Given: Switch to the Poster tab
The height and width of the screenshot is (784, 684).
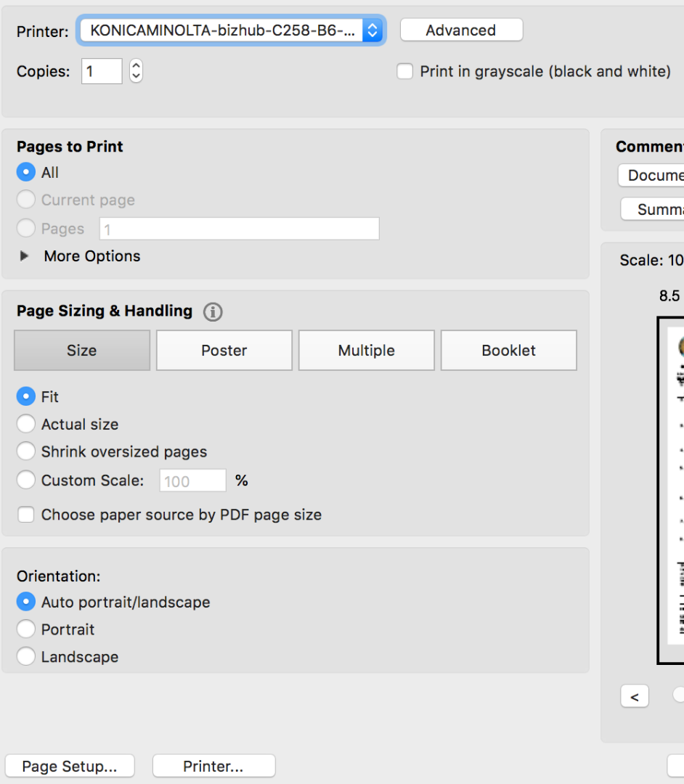Looking at the screenshot, I should (224, 351).
